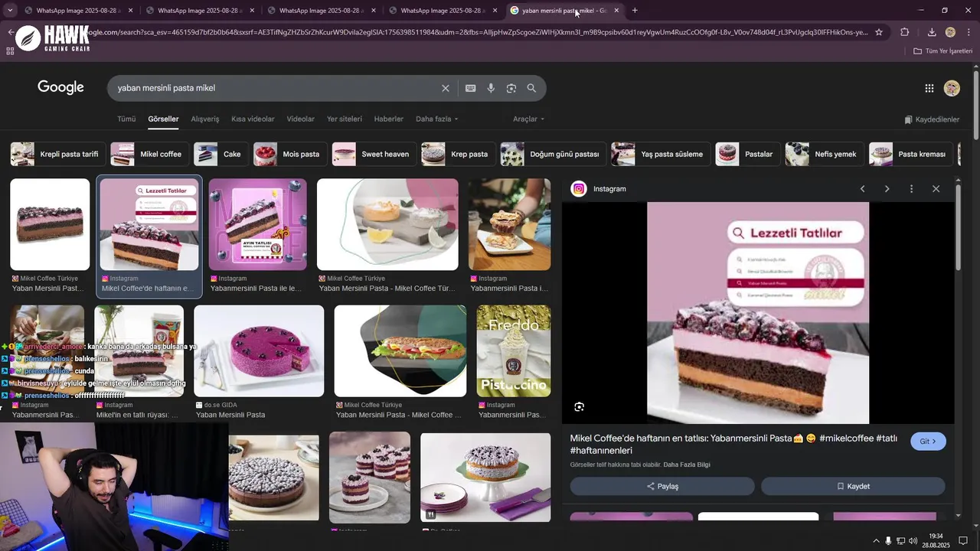
Task: Switch to the Videolar tab
Action: pyautogui.click(x=301, y=119)
